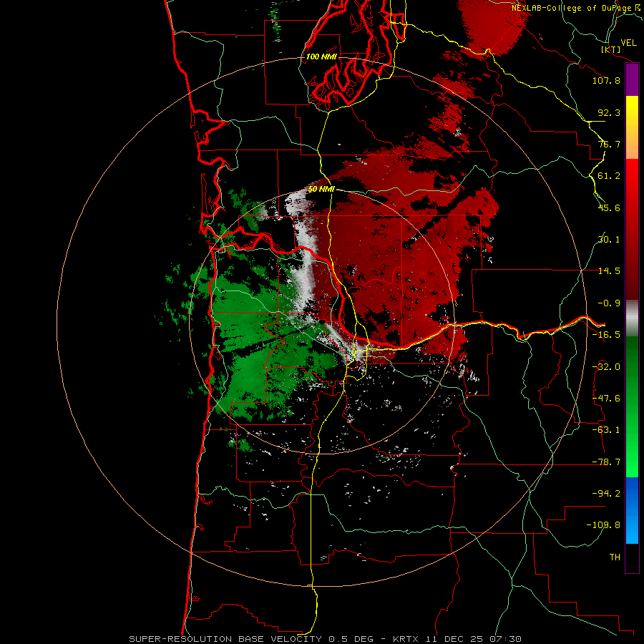Select the -47.6 scale value

pyautogui.click(x=606, y=399)
